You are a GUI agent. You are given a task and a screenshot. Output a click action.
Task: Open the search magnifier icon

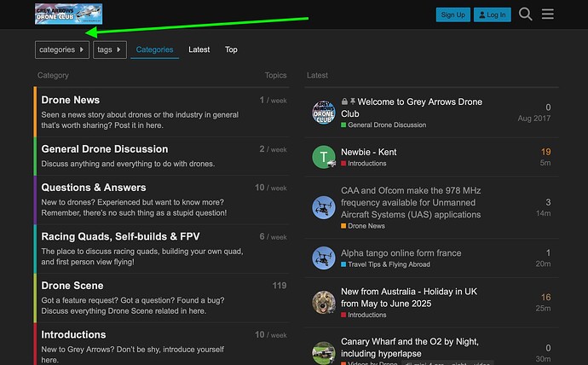tap(526, 14)
